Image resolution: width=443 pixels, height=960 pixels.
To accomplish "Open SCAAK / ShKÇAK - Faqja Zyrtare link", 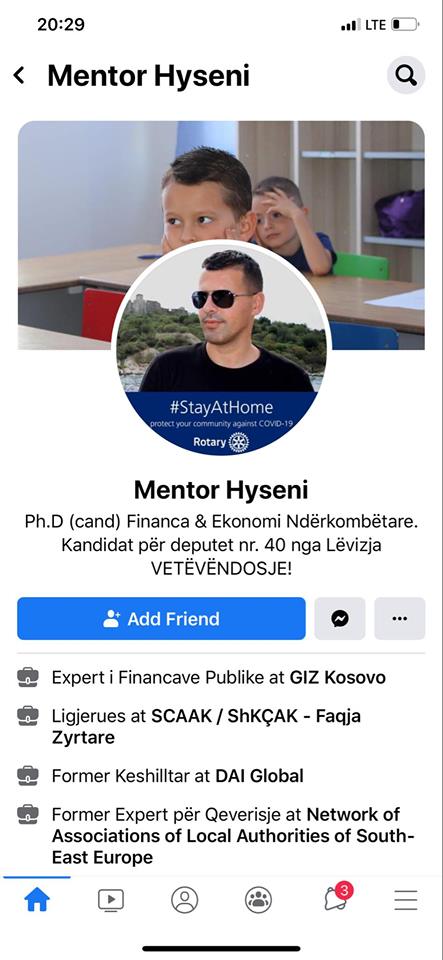I will [206, 726].
